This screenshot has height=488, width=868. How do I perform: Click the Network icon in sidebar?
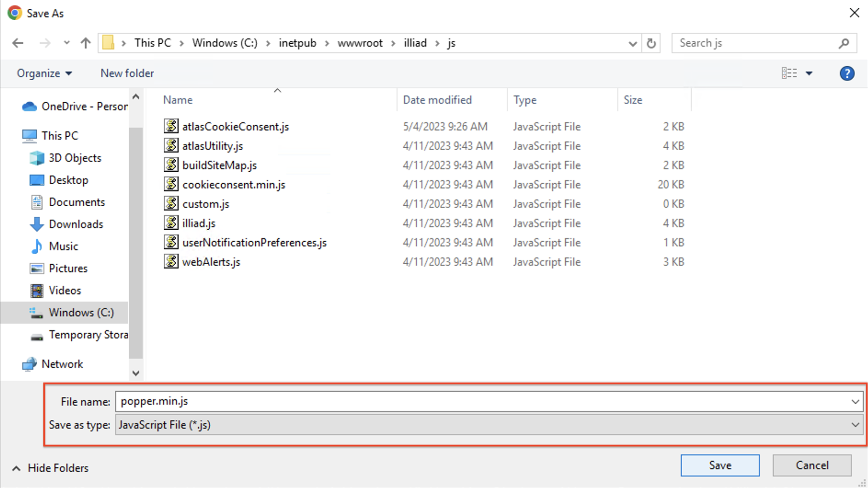click(29, 364)
